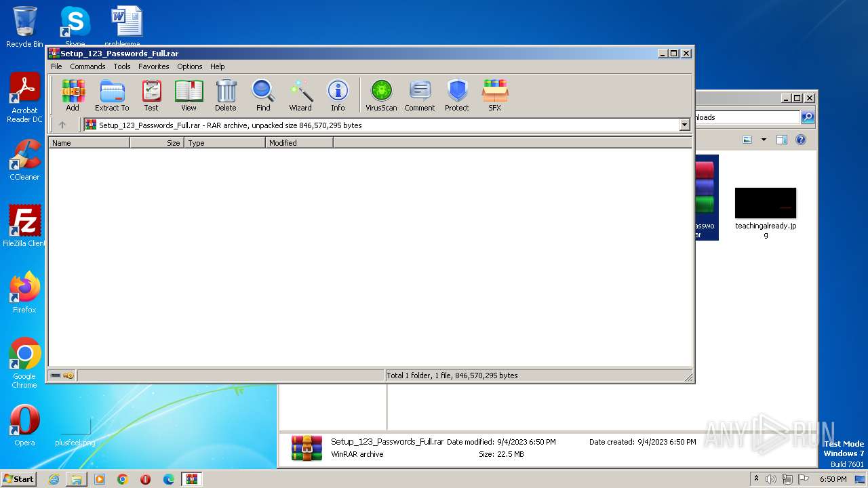Click the drive icon in WinRAR status bar

coord(56,375)
